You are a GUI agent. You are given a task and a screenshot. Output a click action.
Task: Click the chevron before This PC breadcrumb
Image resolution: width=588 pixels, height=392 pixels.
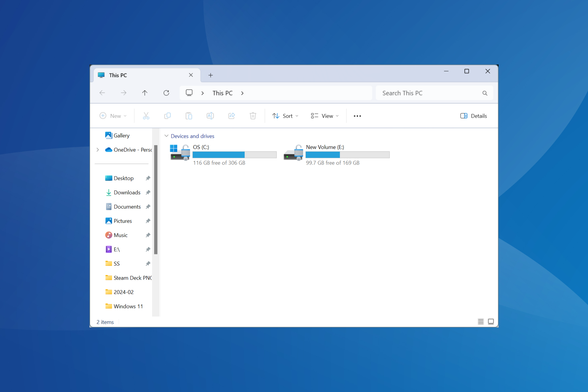(202, 93)
